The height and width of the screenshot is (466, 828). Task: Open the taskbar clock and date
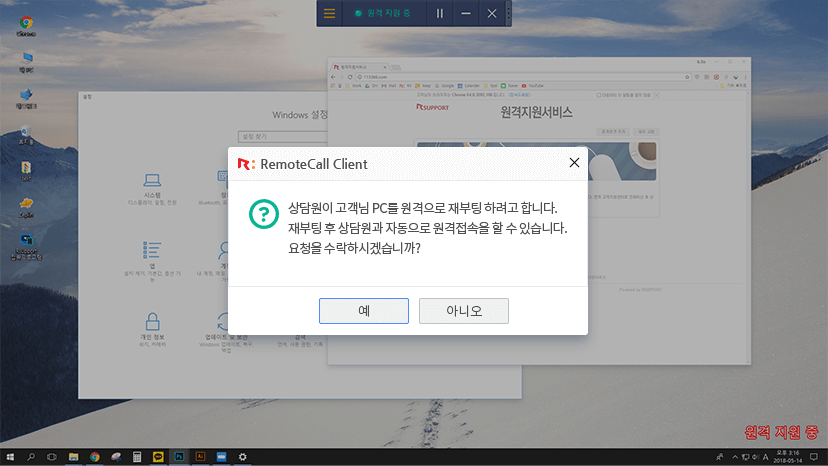pyautogui.click(x=787, y=457)
